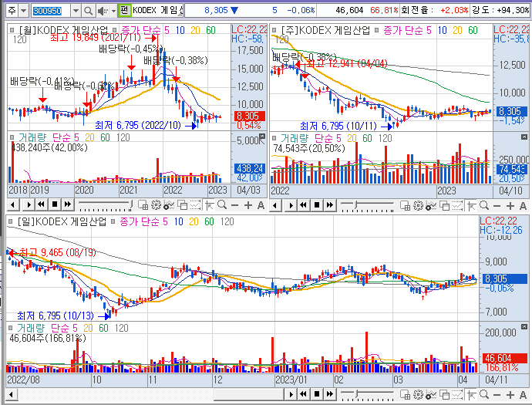The height and width of the screenshot is (405, 532).
Task: Click line chart icon in daily toolbar
Action: click(x=457, y=395)
